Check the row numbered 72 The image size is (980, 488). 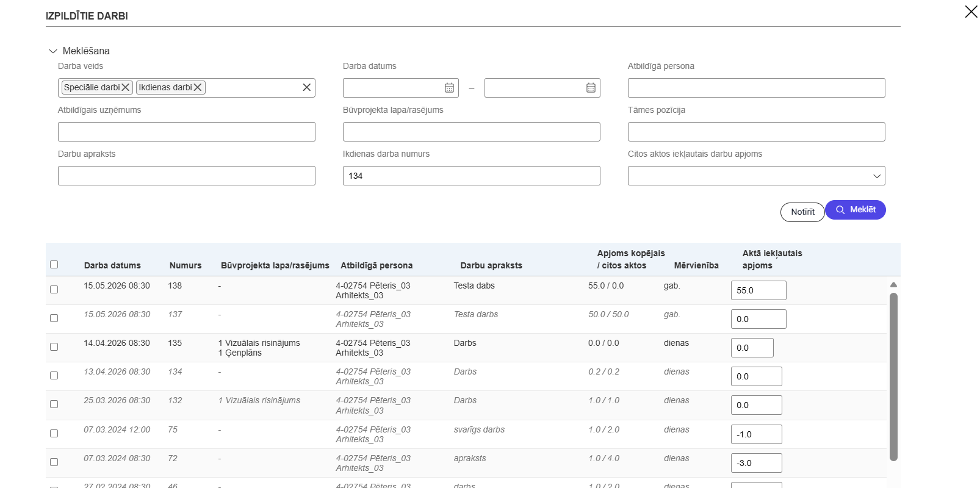click(54, 462)
